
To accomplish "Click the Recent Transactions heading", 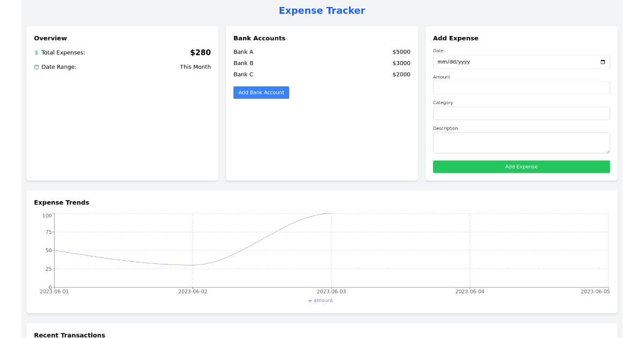I will click(x=70, y=334).
